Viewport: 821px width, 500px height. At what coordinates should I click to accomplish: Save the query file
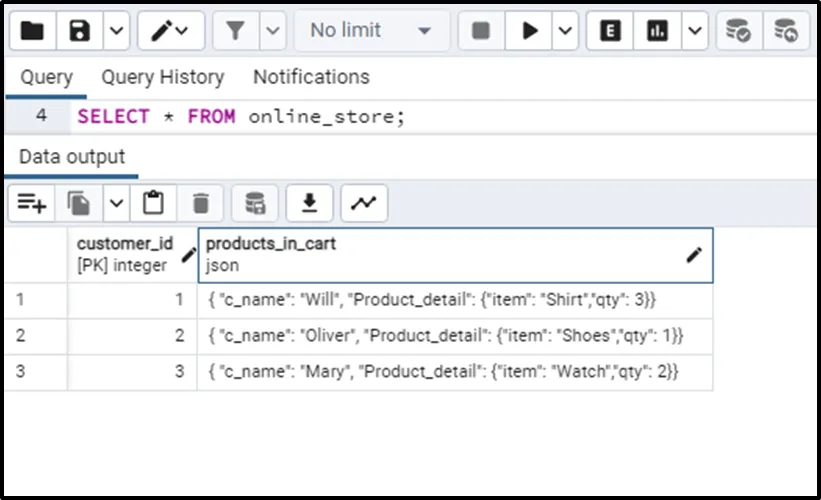(80, 31)
